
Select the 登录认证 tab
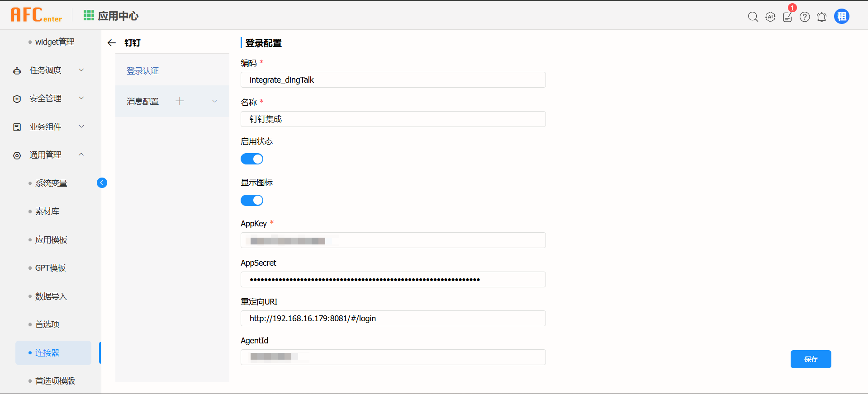click(x=143, y=71)
